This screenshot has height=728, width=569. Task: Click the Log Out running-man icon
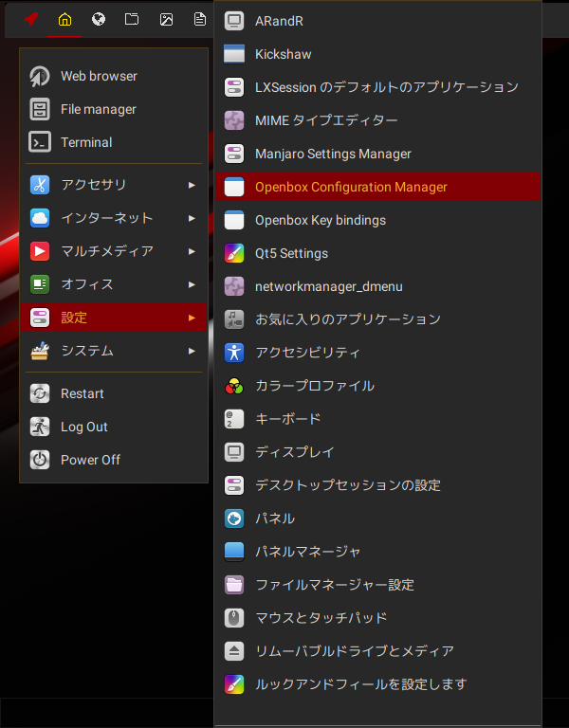tap(40, 428)
